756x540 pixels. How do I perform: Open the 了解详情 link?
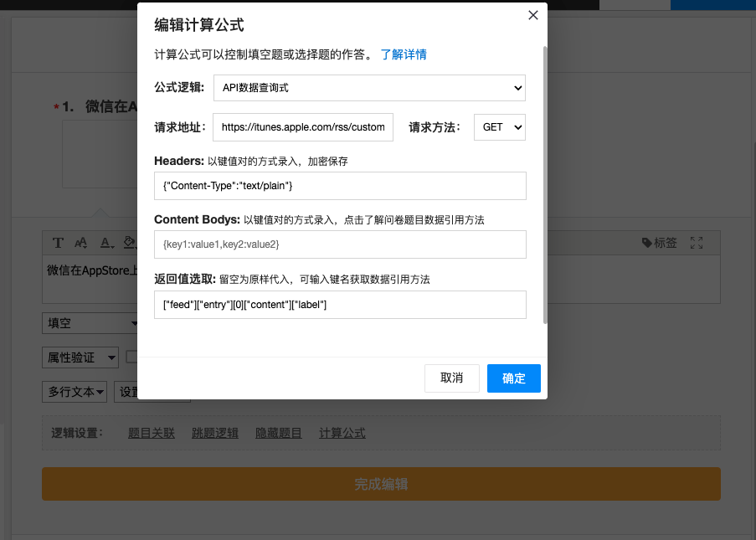(x=404, y=54)
